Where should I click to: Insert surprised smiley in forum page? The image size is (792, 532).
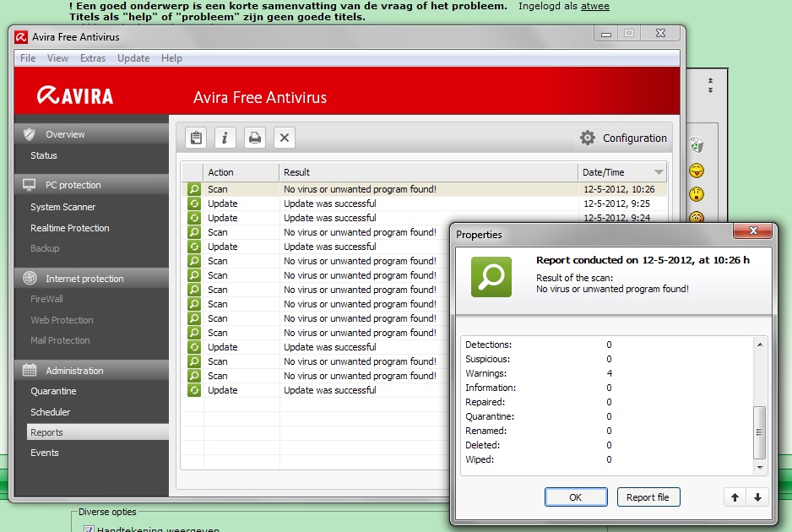coord(697,194)
